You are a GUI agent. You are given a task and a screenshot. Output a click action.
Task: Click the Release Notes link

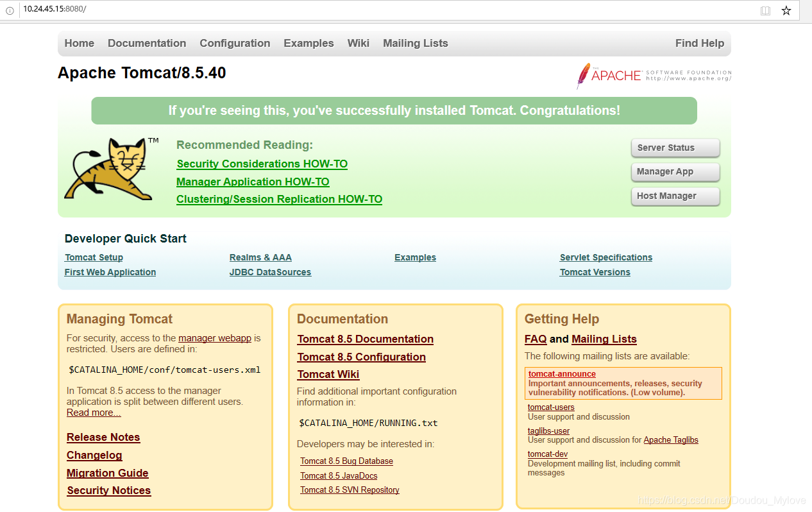click(x=103, y=437)
